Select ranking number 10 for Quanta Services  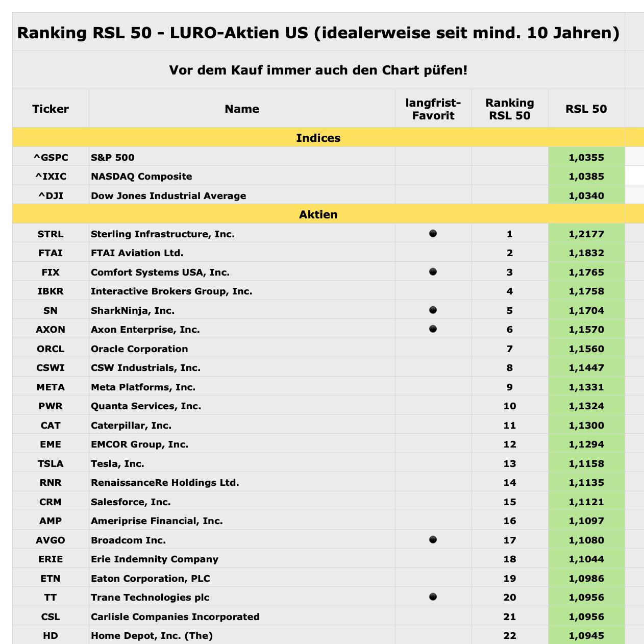510,406
